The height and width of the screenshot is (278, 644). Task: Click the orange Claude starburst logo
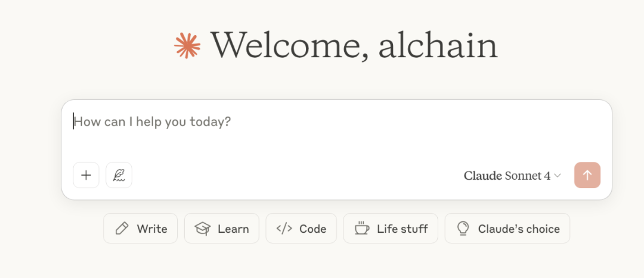pos(187,46)
